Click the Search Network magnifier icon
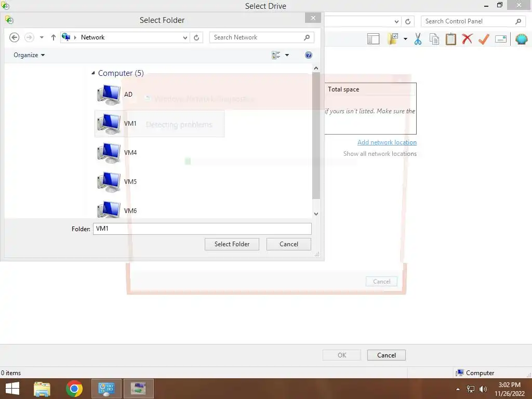The height and width of the screenshot is (399, 532). pos(307,37)
